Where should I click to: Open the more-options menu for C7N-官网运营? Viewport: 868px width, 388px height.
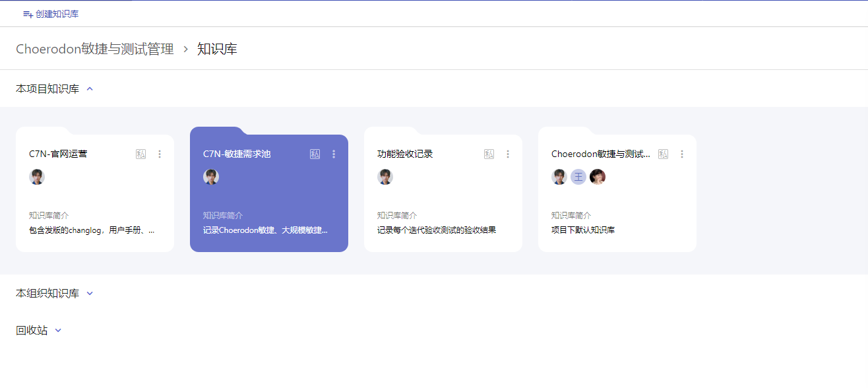(160, 154)
